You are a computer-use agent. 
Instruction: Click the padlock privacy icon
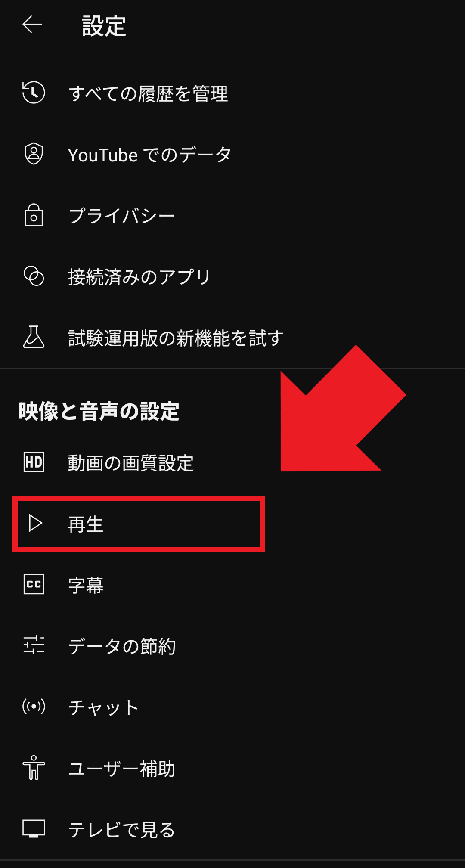[x=34, y=215]
